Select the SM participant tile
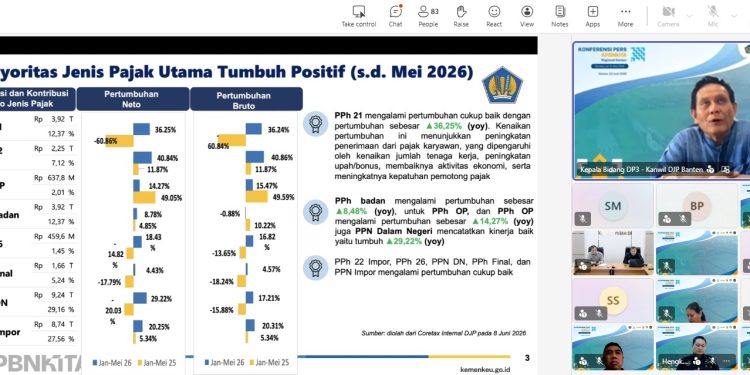Image resolution: width=750 pixels, height=375 pixels. pyautogui.click(x=613, y=205)
